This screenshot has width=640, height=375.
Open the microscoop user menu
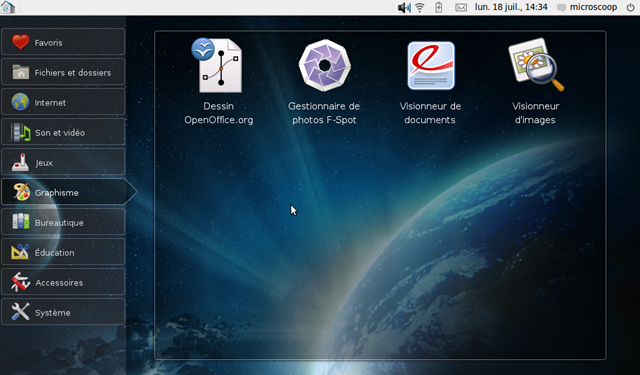(587, 7)
